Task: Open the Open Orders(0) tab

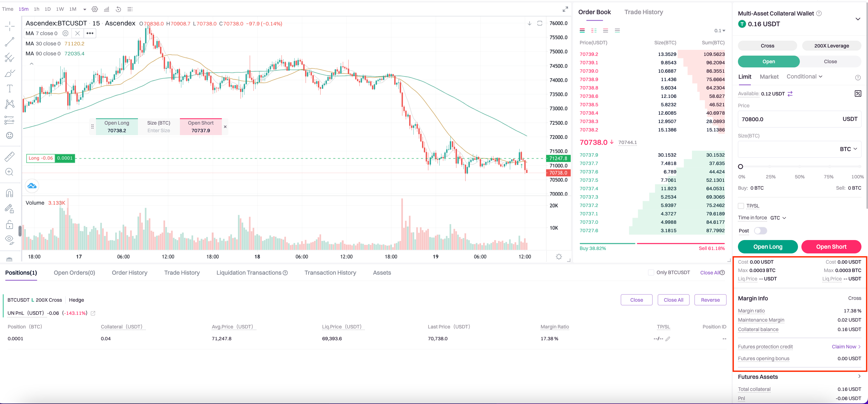Action: (x=74, y=273)
